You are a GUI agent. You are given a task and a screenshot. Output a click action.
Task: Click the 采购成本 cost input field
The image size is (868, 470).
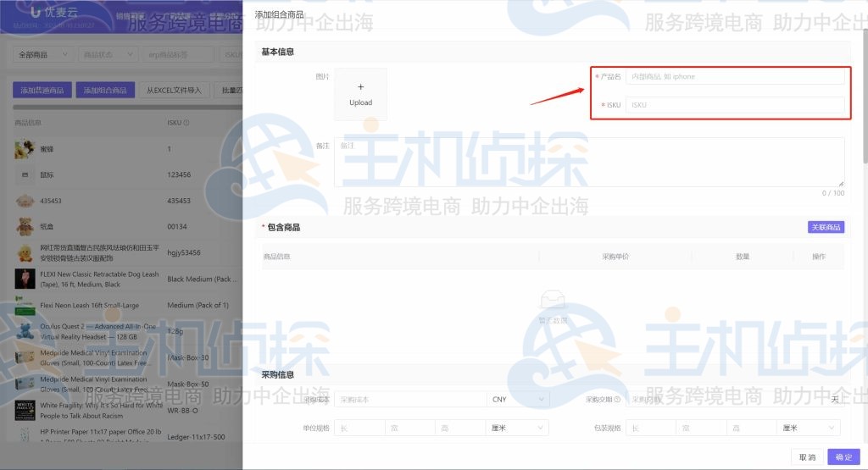tap(410, 400)
